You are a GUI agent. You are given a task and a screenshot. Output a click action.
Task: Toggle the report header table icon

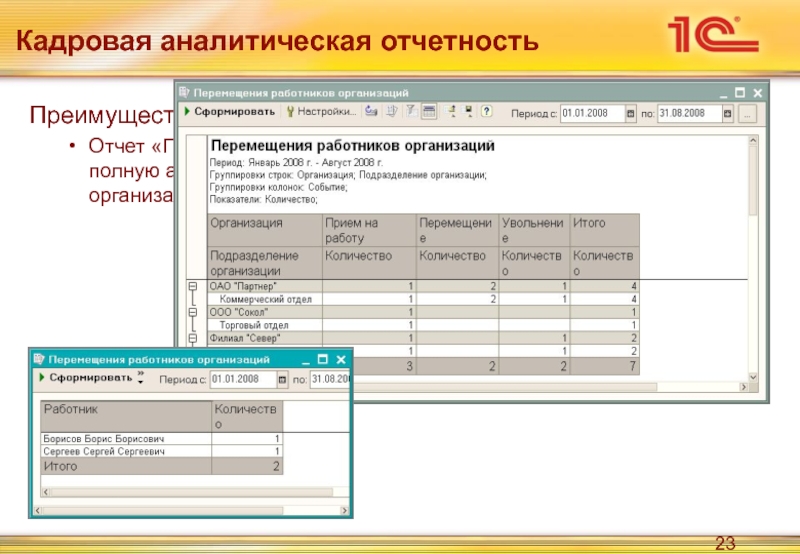429,111
